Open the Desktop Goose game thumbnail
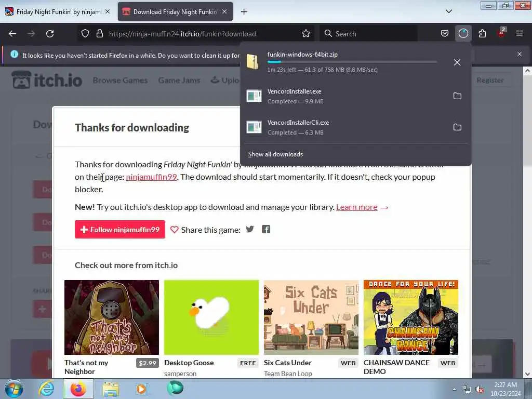Viewport: 532px width, 399px height. pyautogui.click(x=211, y=317)
